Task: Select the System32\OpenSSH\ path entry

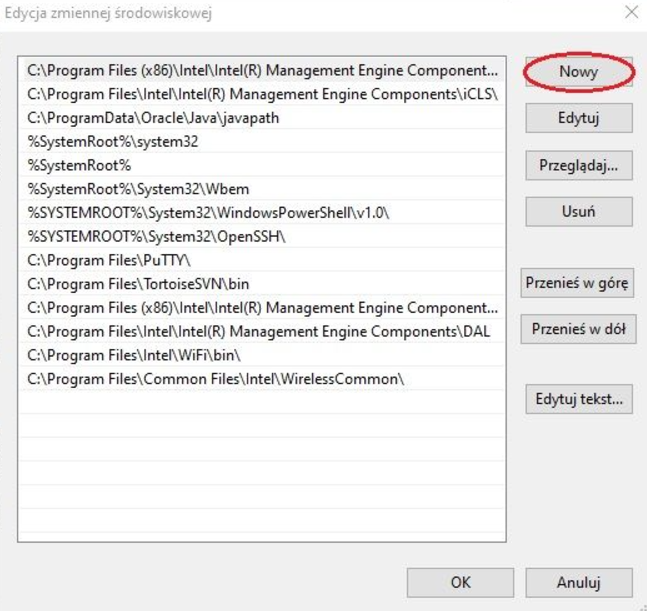Action: pyautogui.click(x=157, y=237)
